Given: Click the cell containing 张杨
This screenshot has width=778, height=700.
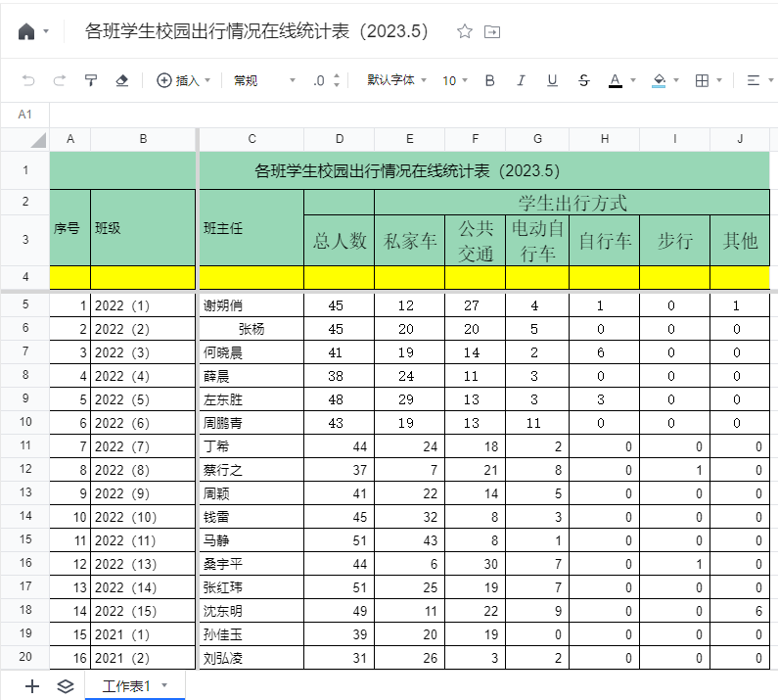Looking at the screenshot, I should [x=252, y=329].
